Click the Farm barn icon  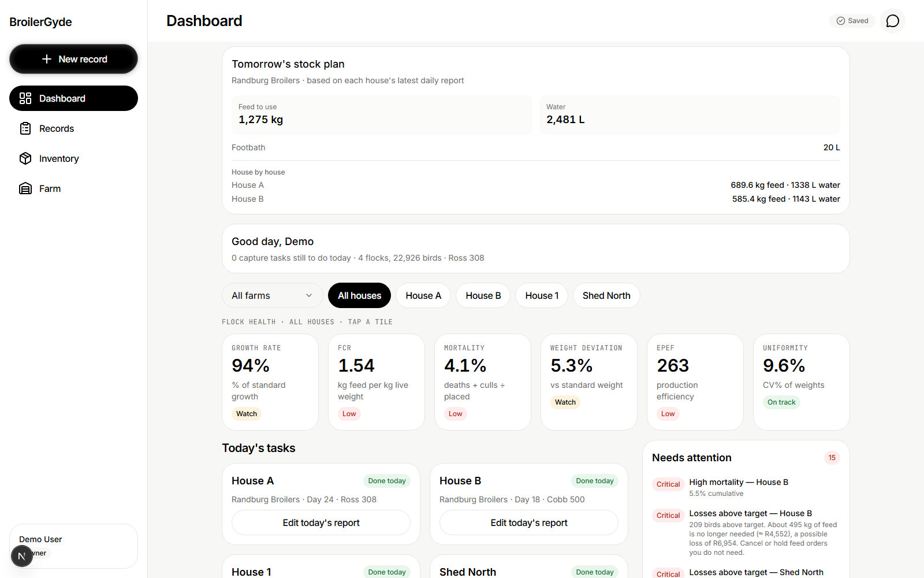pyautogui.click(x=25, y=188)
